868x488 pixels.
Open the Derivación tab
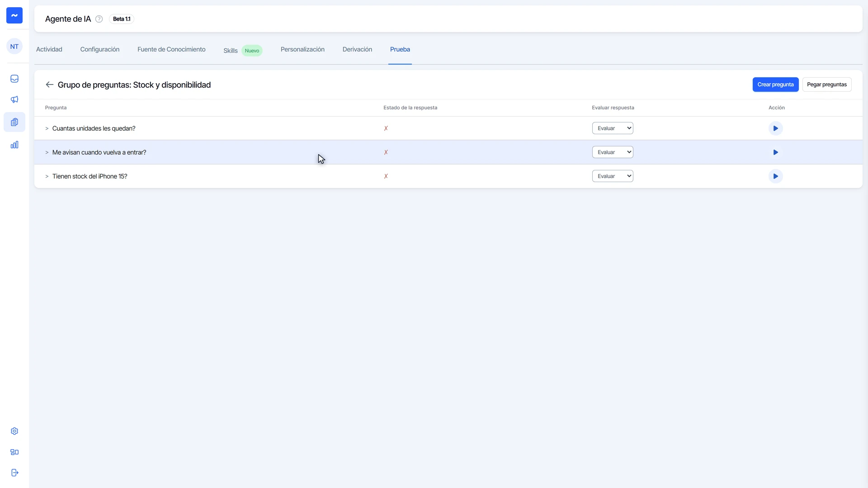click(x=357, y=49)
